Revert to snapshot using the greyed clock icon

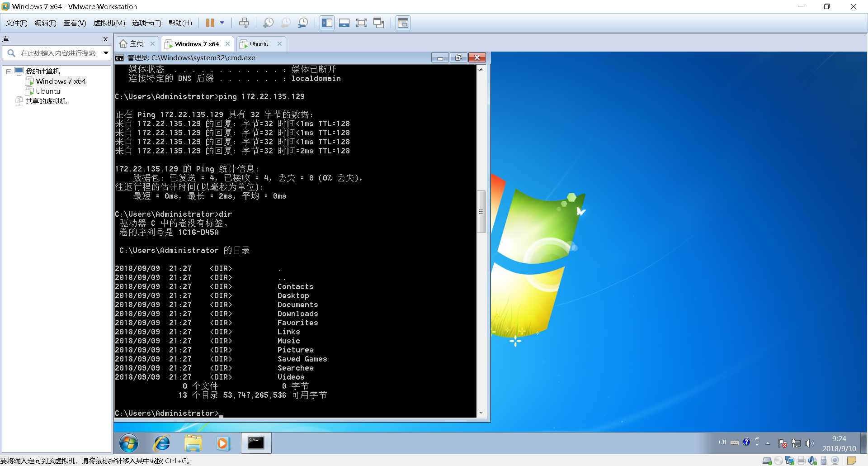(286, 23)
